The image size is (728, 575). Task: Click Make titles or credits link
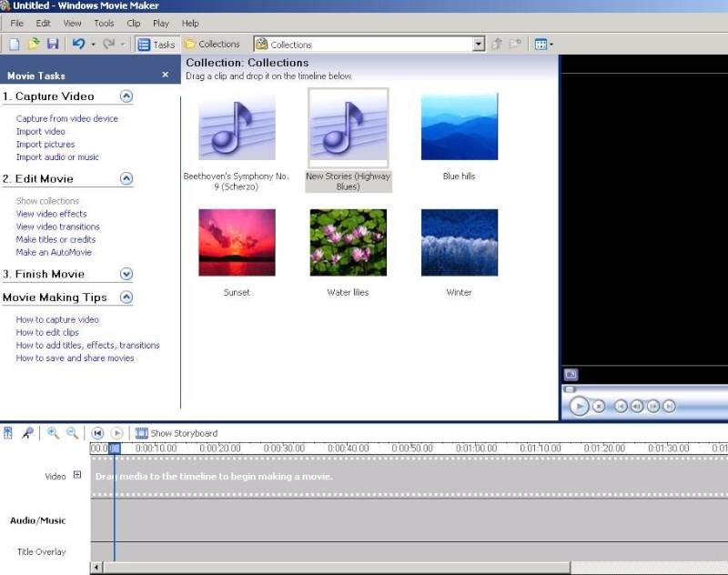(x=56, y=239)
